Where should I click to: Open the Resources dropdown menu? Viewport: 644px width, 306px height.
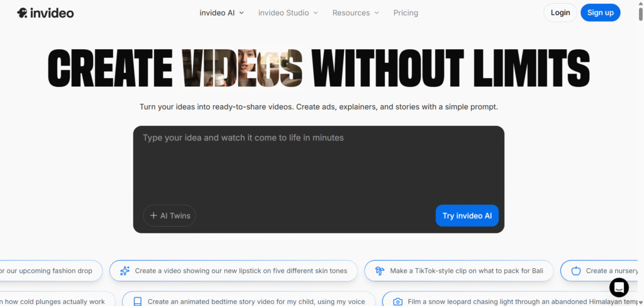pos(355,13)
